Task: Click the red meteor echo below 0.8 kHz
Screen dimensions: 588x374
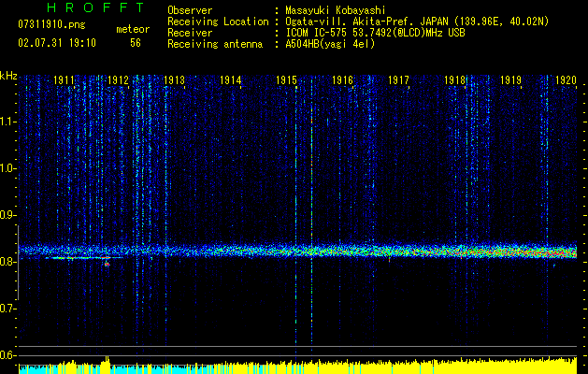Action: click(x=108, y=264)
